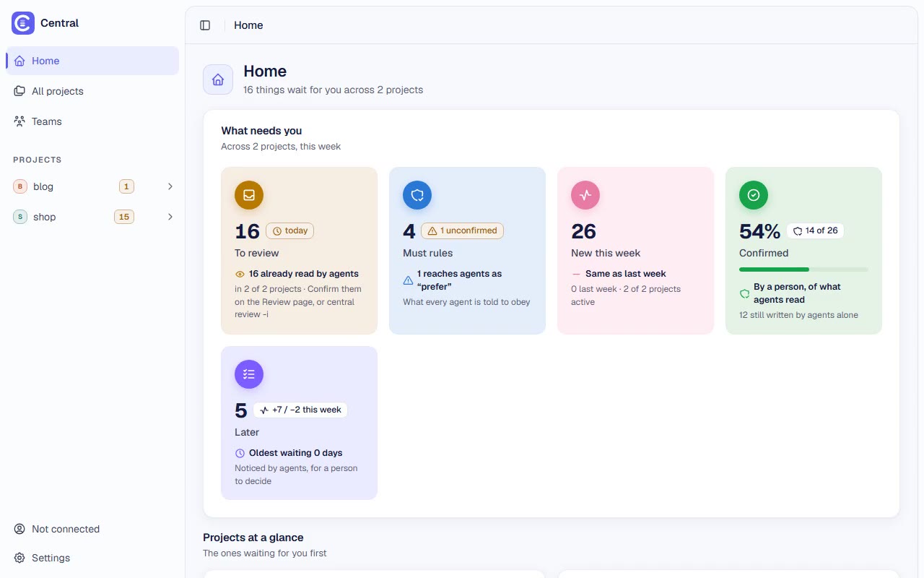The height and width of the screenshot is (578, 924).
Task: Click warning triangle beside reaches agents as prefer
Action: click(x=408, y=280)
